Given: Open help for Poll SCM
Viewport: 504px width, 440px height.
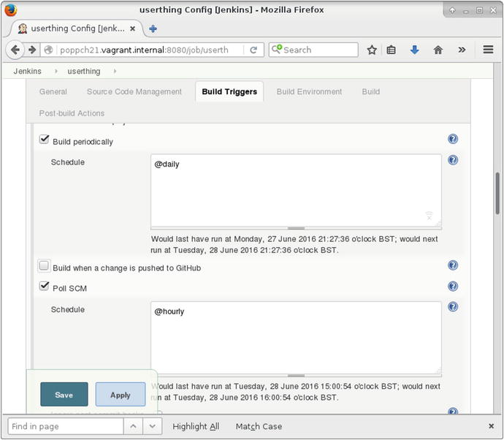Looking at the screenshot, I should [x=453, y=287].
